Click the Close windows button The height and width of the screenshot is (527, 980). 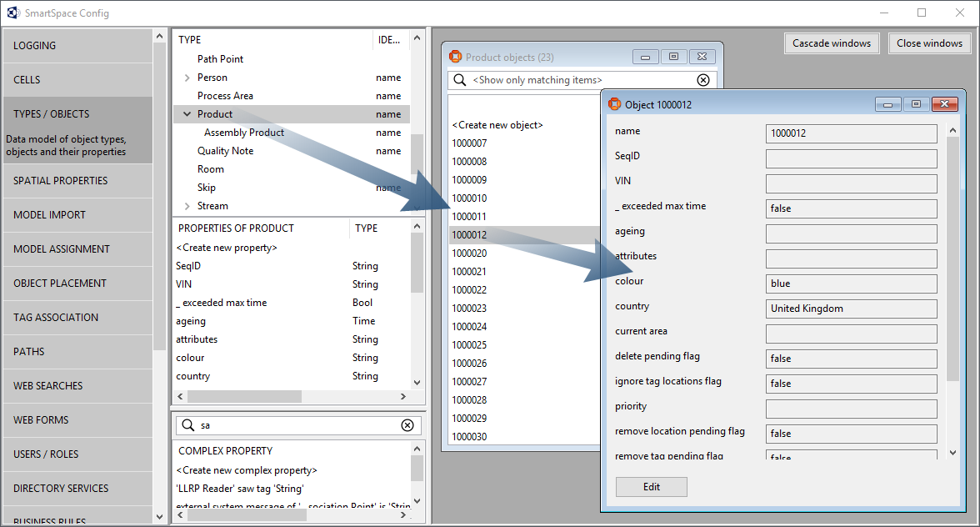(x=929, y=43)
